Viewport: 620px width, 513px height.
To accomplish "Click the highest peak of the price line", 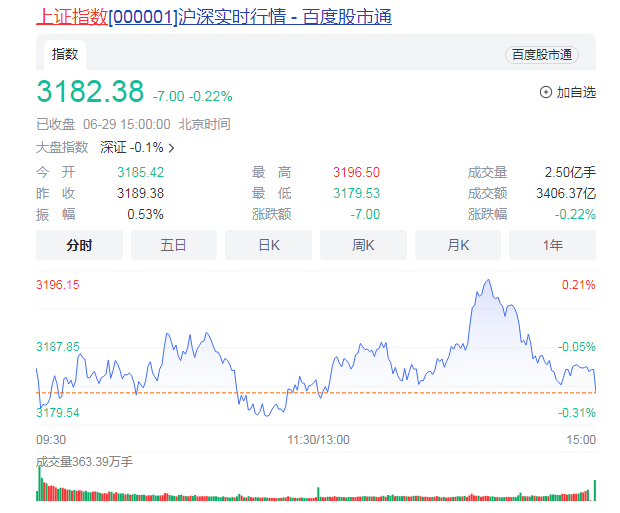I will (487, 281).
